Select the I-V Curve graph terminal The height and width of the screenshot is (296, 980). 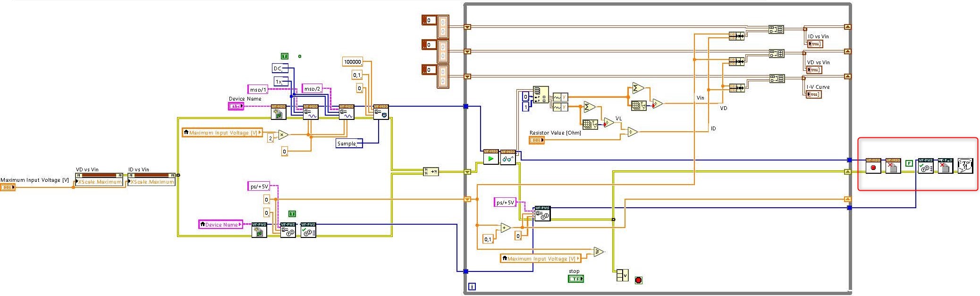pyautogui.click(x=814, y=94)
